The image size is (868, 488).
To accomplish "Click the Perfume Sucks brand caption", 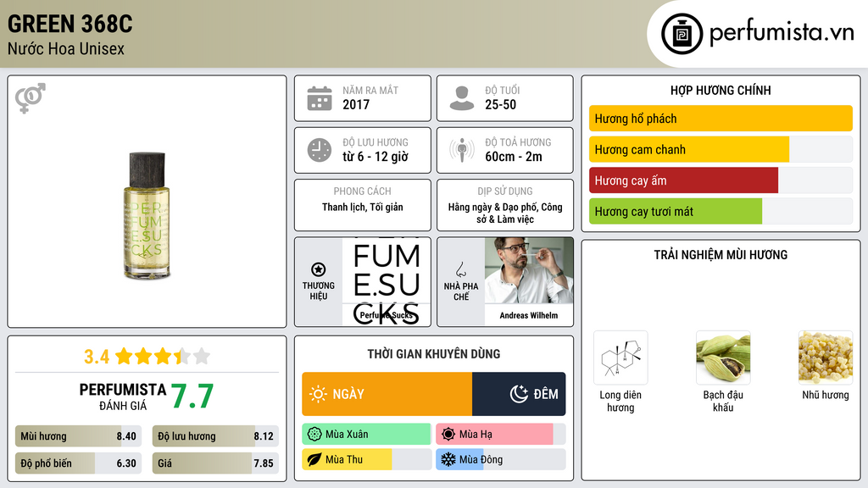I will click(x=387, y=315).
